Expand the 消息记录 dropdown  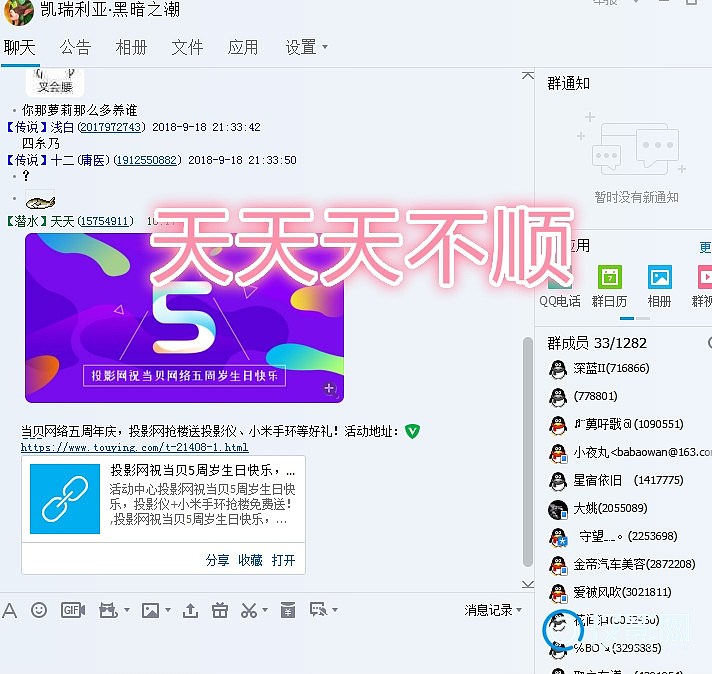coord(493,610)
